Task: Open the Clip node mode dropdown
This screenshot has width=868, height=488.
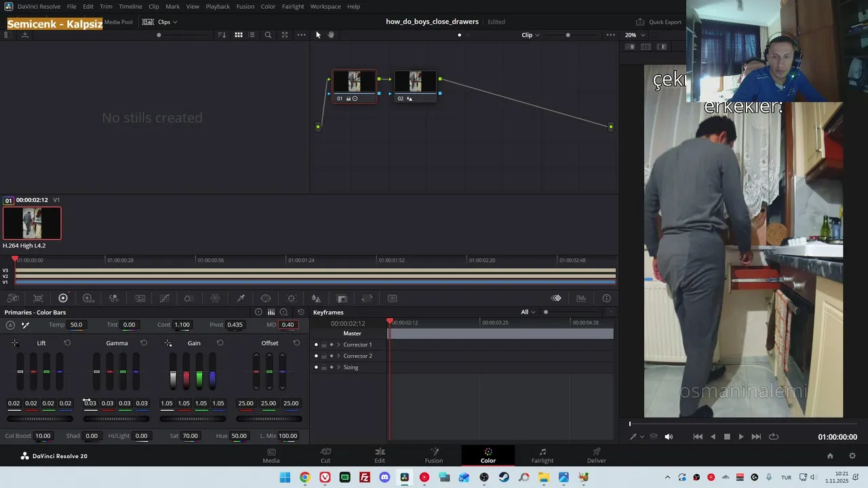Action: (530, 35)
